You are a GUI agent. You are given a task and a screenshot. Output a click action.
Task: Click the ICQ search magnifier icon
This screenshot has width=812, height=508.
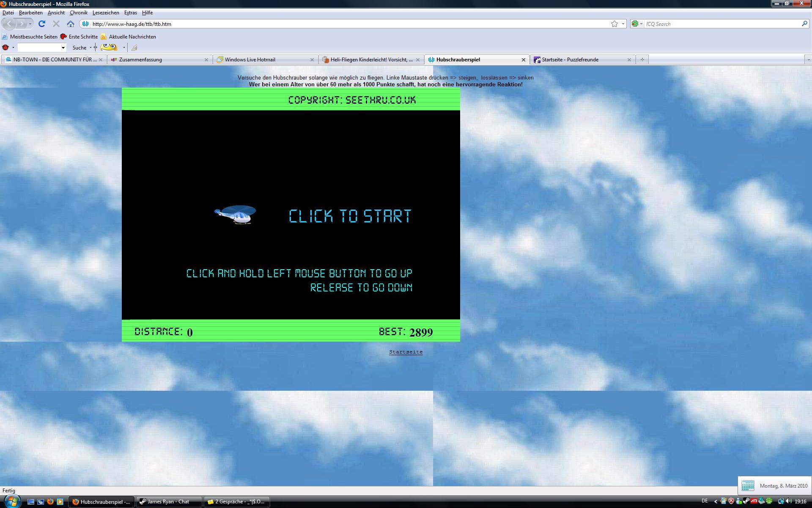[x=804, y=24]
